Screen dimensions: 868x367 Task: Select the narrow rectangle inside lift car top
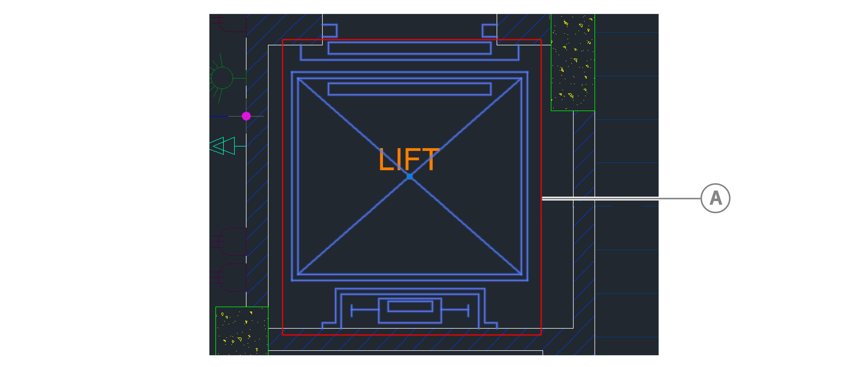point(409,89)
